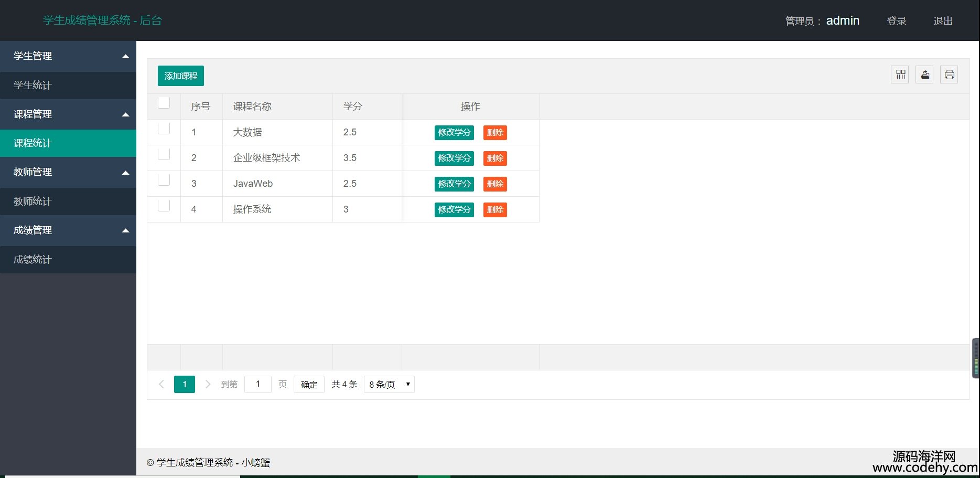Click the 共 4 条 total count text

click(344, 384)
